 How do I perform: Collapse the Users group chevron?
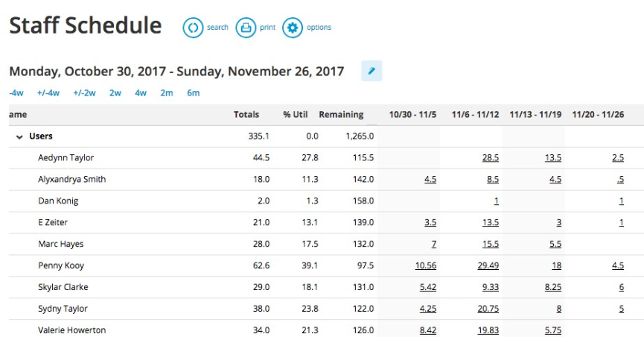tap(19, 137)
